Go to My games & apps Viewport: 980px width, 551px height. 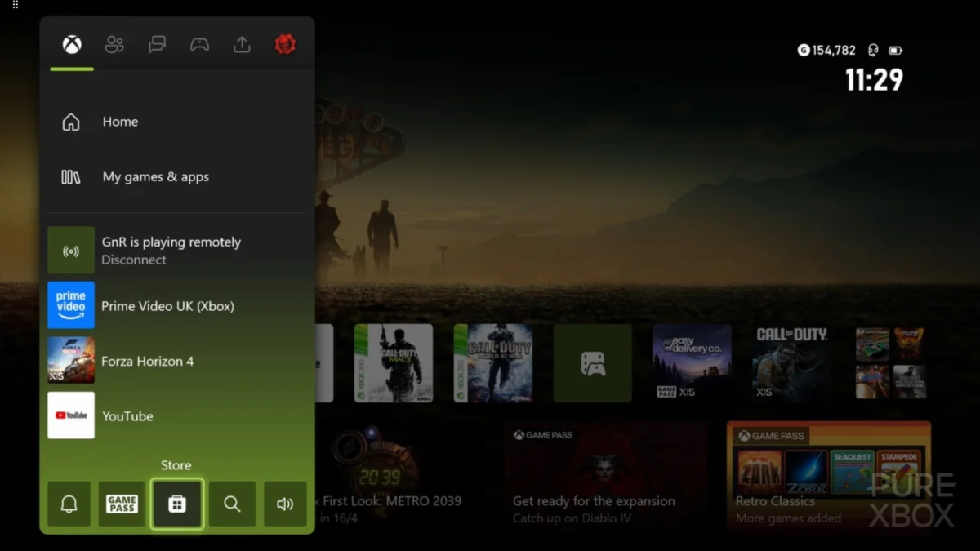click(x=154, y=177)
